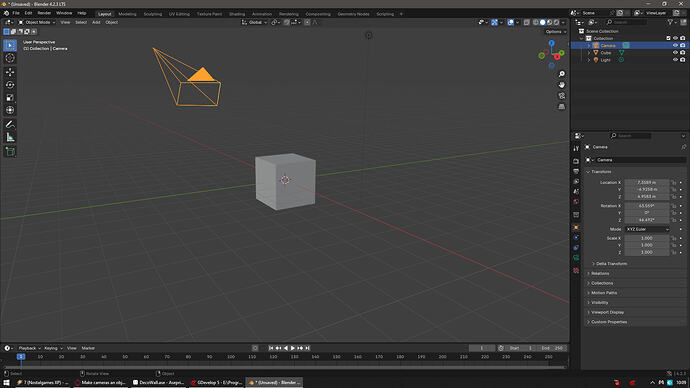This screenshot has height=388, width=690.
Task: Hide Light in viewport via eye icon
Action: 675,59
